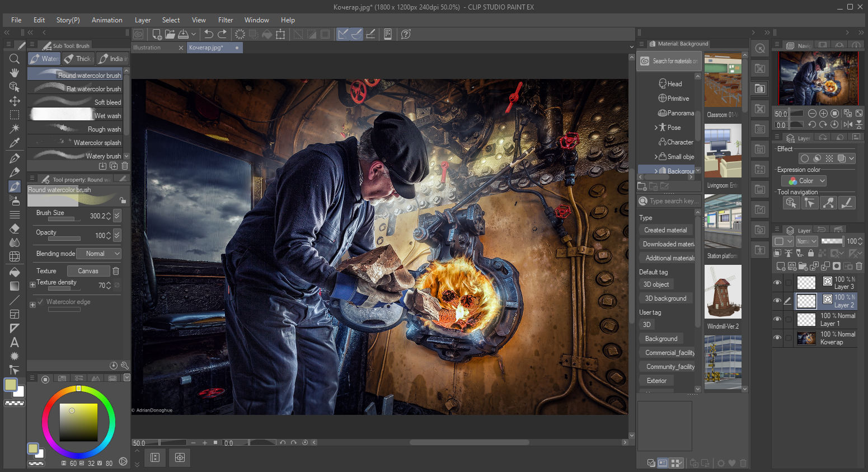
Task: Select the Windmill-Ver.2 material thumbnail
Action: pyautogui.click(x=723, y=292)
